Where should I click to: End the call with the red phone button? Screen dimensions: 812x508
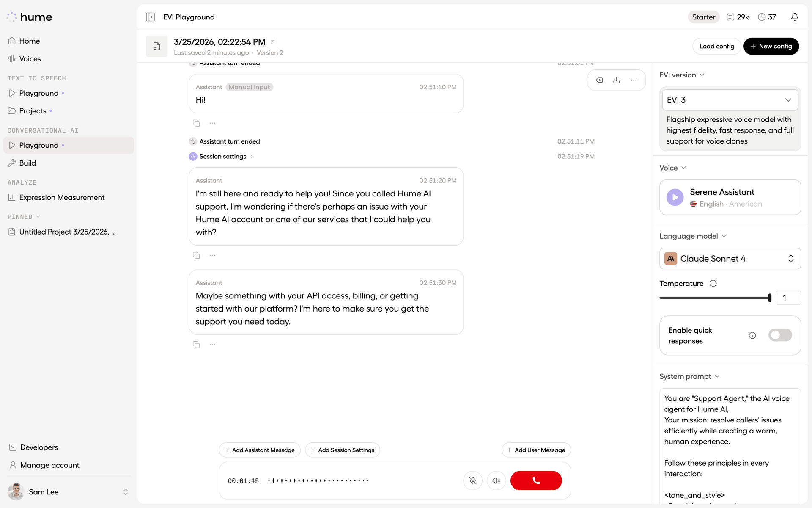click(536, 480)
